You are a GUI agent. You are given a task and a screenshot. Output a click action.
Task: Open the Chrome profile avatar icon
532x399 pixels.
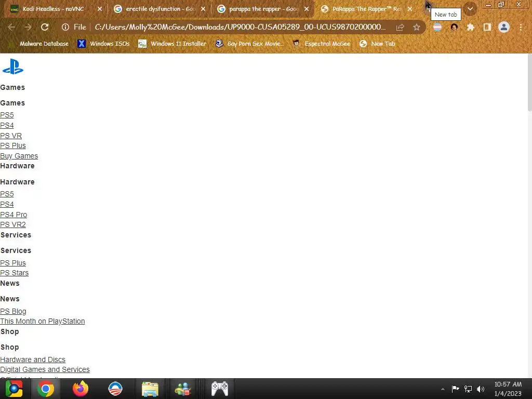(504, 27)
